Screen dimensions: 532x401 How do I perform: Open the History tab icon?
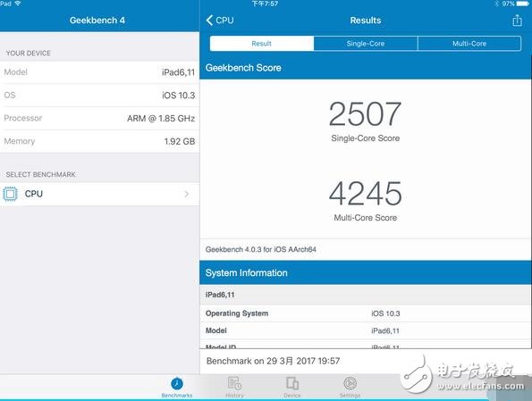(x=234, y=383)
